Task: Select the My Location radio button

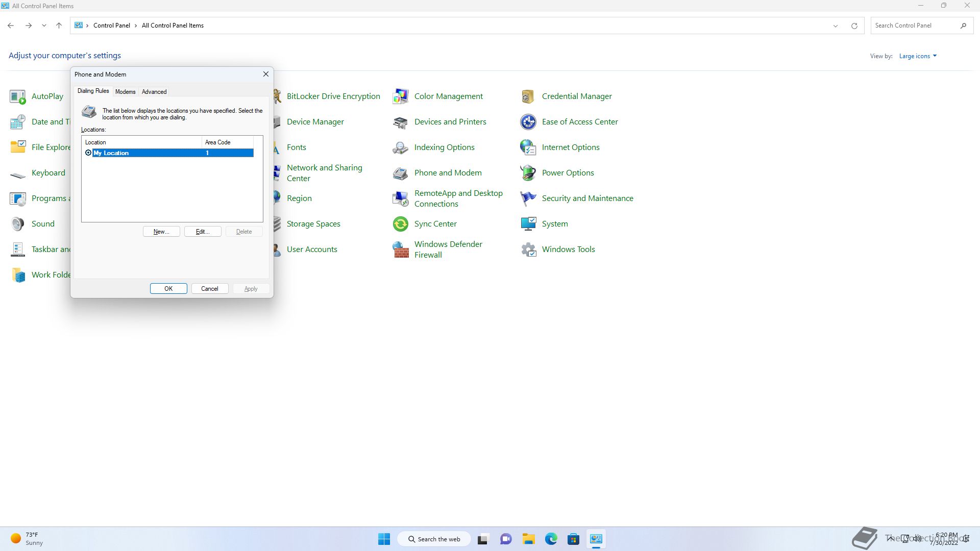Action: click(x=88, y=153)
